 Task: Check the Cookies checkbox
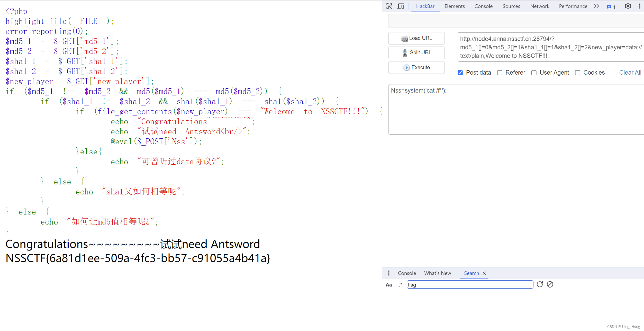point(577,73)
